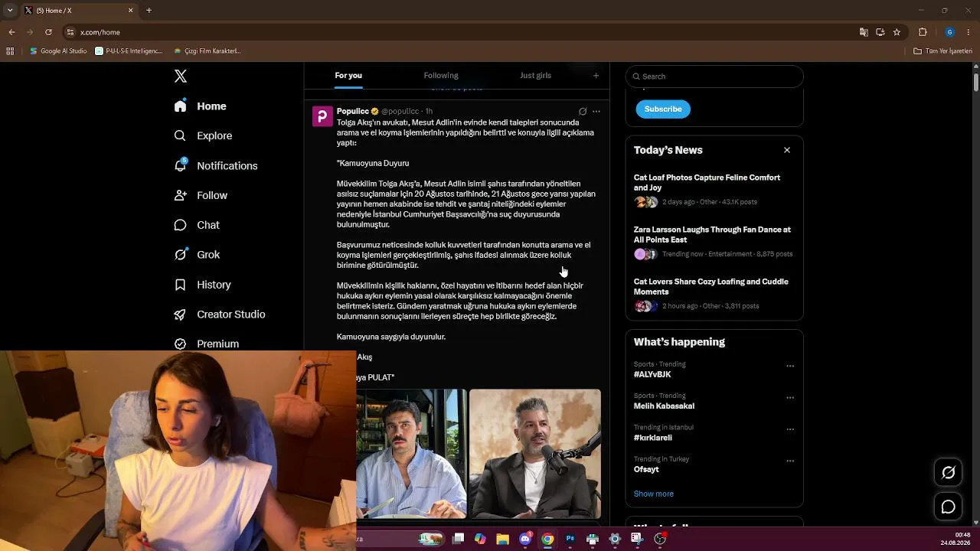Dismiss the Today's News panel
The height and width of the screenshot is (551, 980).
(x=787, y=150)
